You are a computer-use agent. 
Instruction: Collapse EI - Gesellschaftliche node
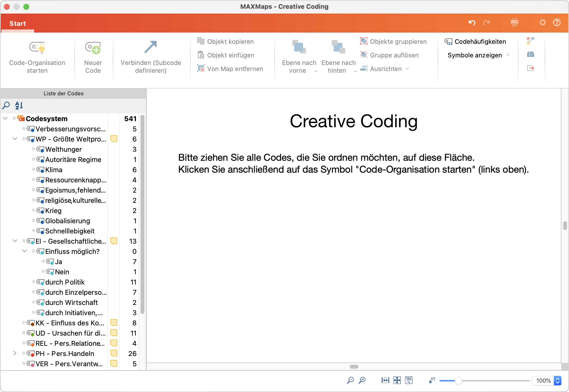coord(15,241)
